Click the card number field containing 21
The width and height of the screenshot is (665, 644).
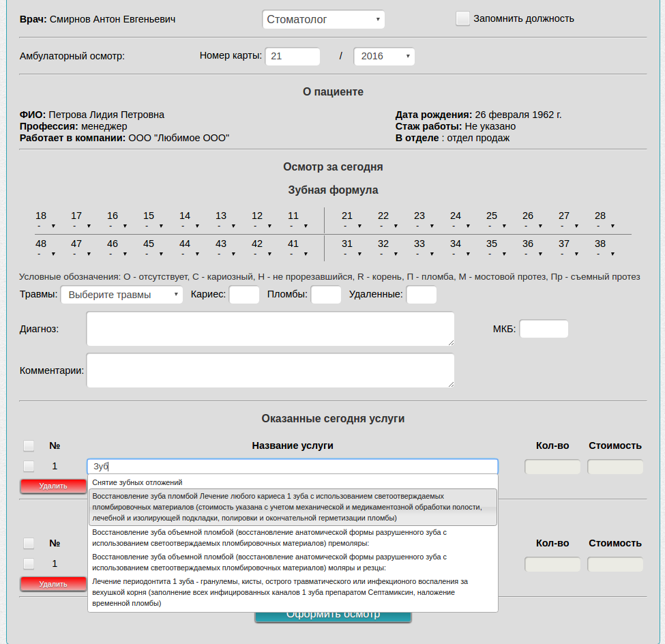click(293, 57)
